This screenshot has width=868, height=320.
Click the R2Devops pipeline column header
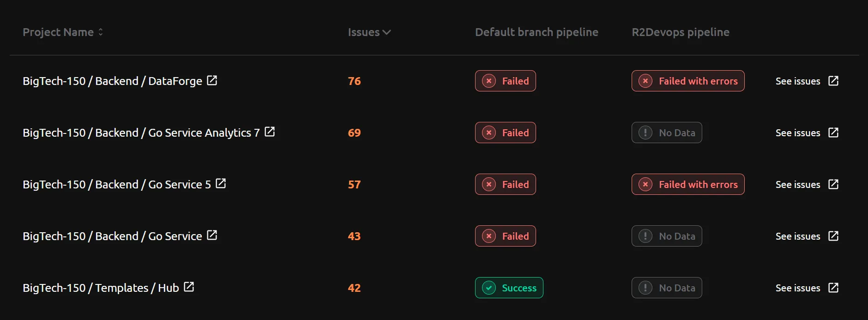coord(681,32)
